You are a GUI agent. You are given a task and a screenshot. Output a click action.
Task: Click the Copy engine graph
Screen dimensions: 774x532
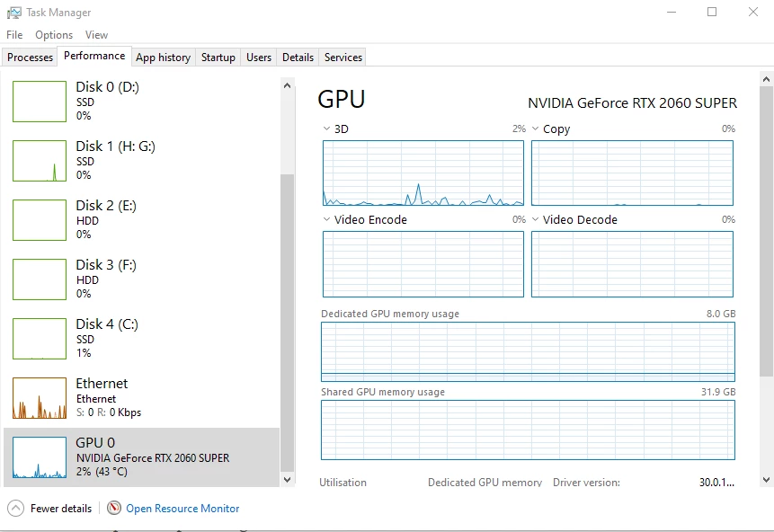(x=632, y=173)
